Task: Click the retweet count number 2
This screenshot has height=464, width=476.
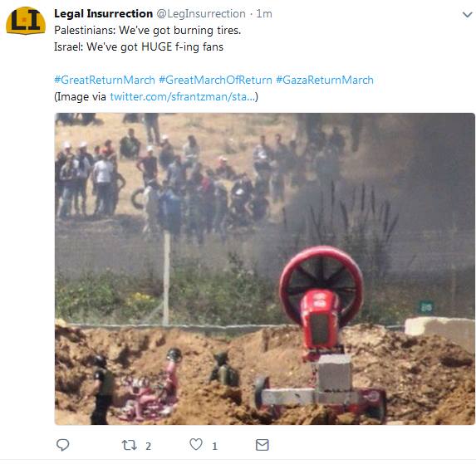Action: [x=148, y=446]
